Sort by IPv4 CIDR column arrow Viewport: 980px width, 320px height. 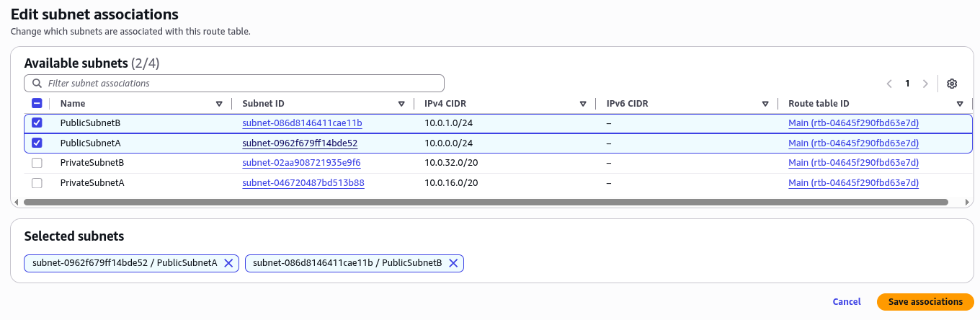[x=583, y=104]
